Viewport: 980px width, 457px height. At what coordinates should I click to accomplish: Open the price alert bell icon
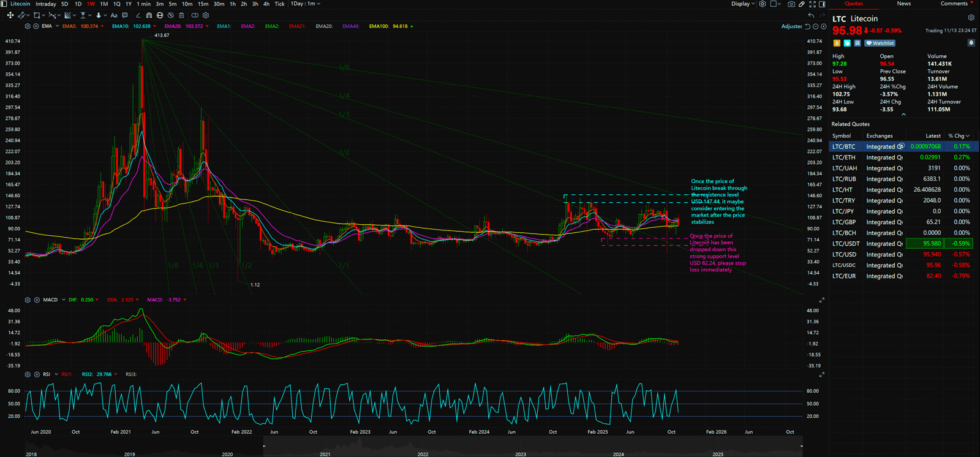coord(971,43)
